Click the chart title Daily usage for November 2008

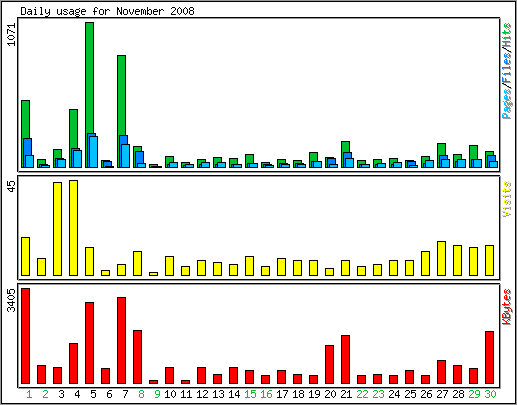[107, 11]
